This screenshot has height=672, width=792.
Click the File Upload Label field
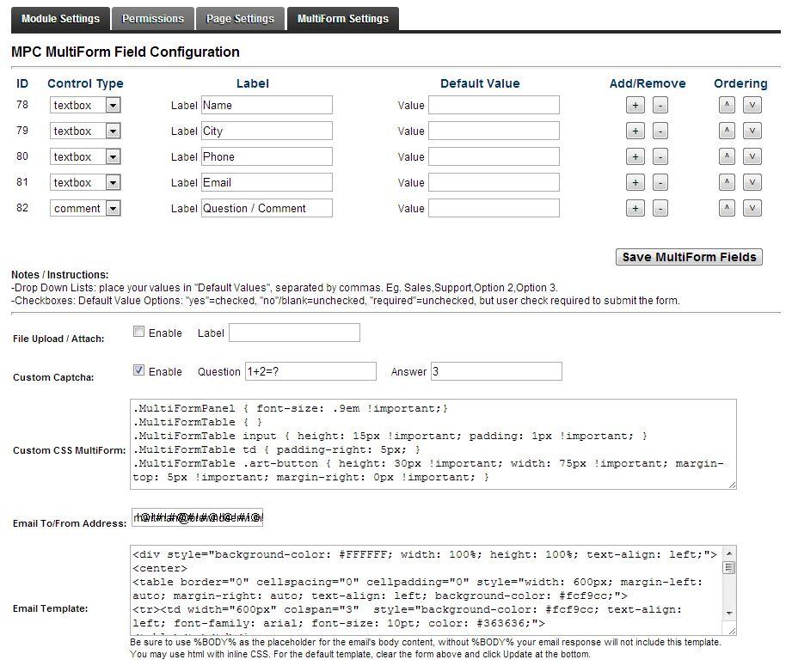pos(294,333)
